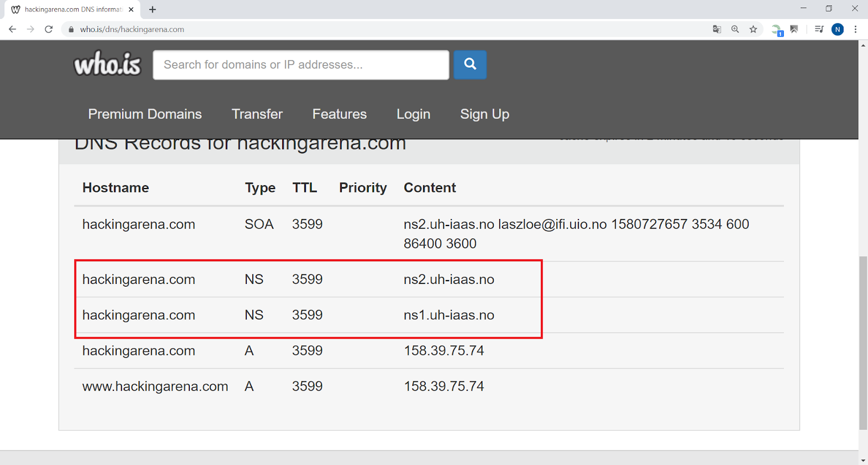
Task: Click the ns1.uh-iaas.no NS record content
Action: click(x=449, y=315)
